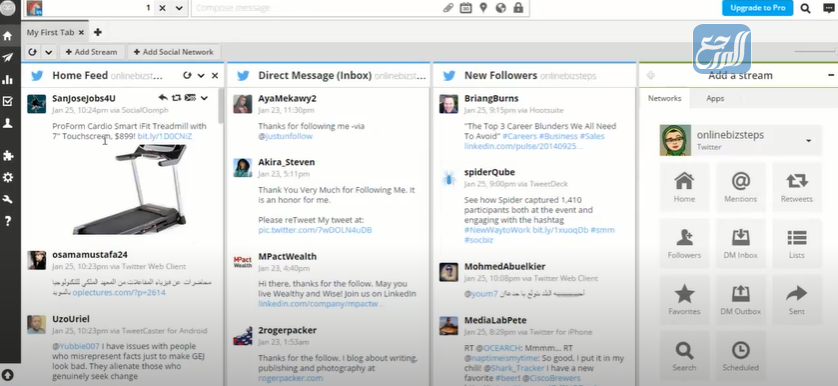
Task: Send direct message to SanJoseJobs4U
Action: click(x=190, y=98)
